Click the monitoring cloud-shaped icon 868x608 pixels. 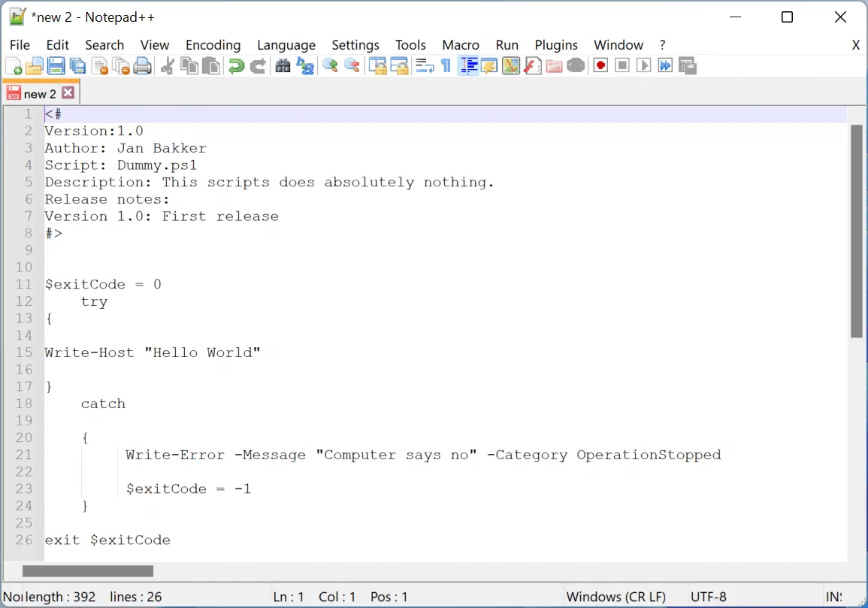[576, 66]
